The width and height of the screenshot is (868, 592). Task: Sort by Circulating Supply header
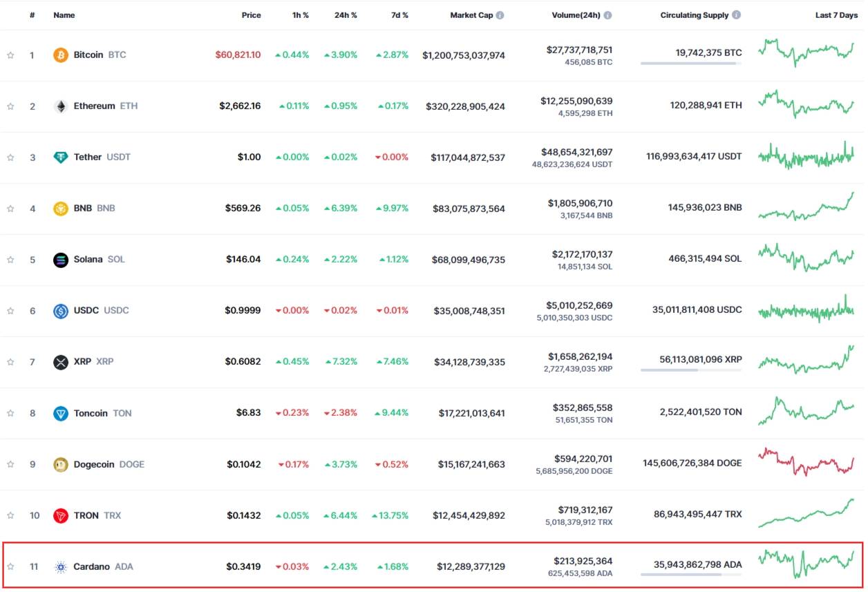point(695,15)
